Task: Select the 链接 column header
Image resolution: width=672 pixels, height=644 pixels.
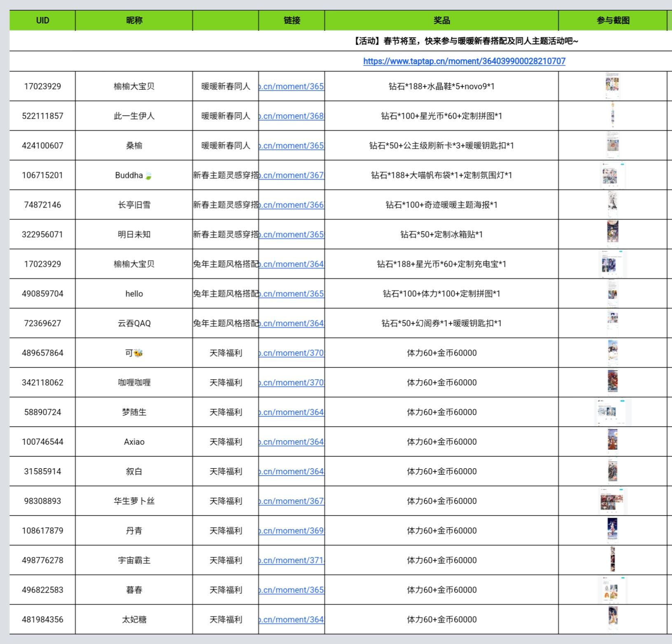Action: click(x=292, y=21)
